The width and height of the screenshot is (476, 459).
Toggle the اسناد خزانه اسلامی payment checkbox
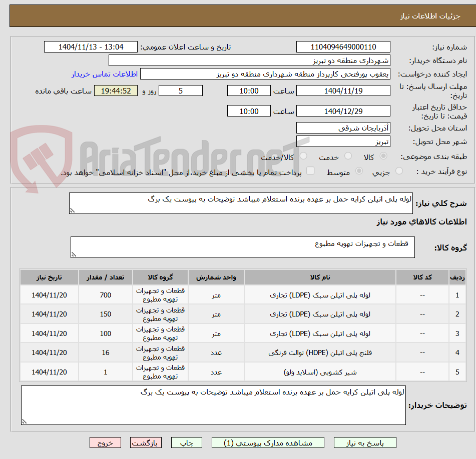tap(310, 170)
